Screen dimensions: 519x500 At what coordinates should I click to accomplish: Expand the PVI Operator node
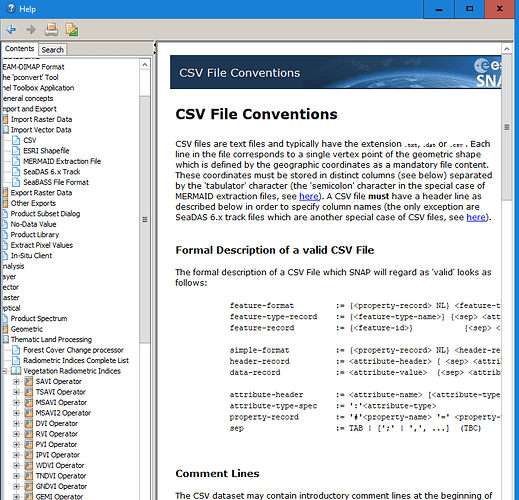(16, 445)
